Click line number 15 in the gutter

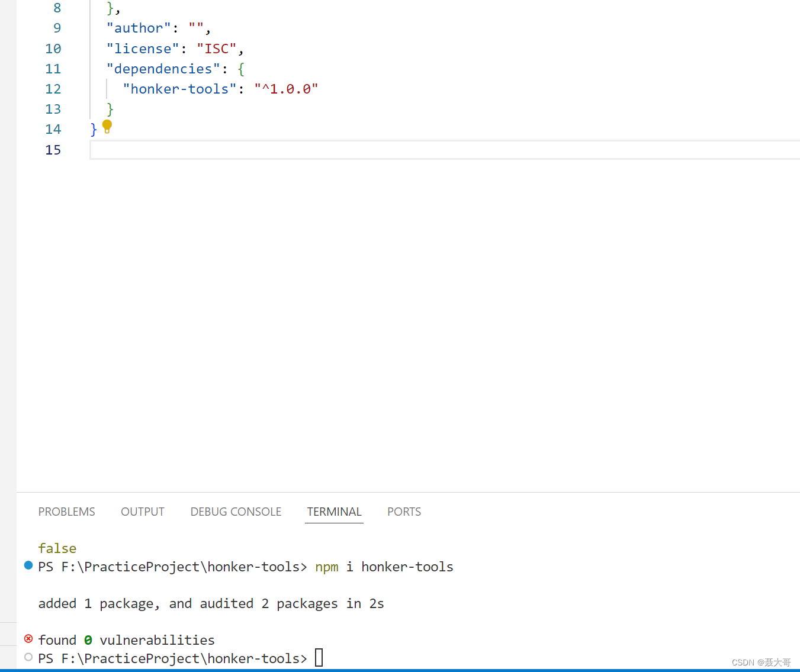click(53, 150)
